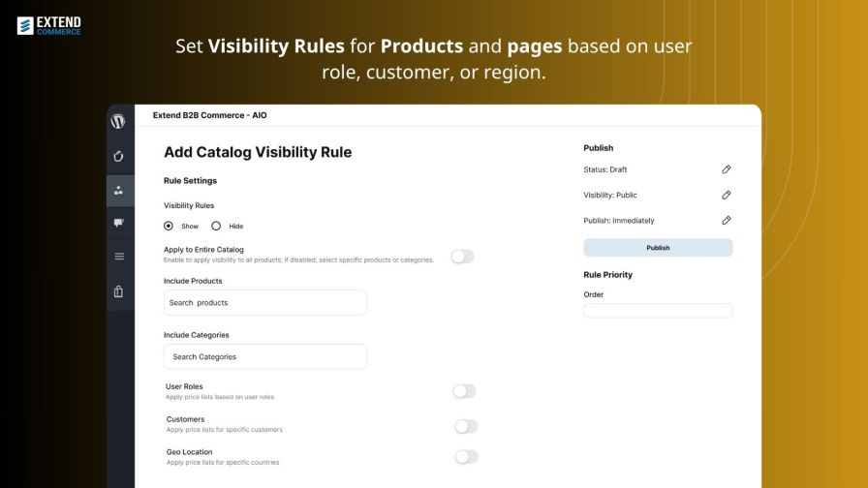Image resolution: width=868 pixels, height=488 pixels.
Task: Click the 'Rule Settings' label
Action: (190, 181)
